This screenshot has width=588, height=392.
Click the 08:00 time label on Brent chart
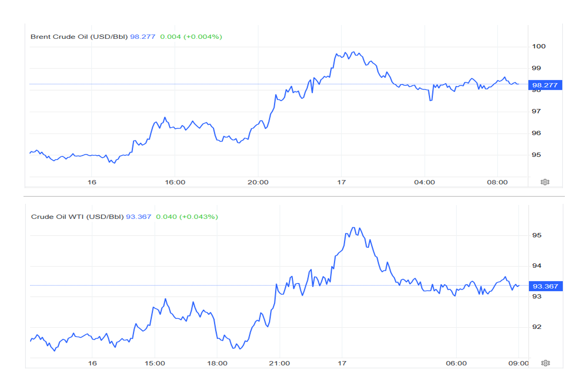point(497,182)
